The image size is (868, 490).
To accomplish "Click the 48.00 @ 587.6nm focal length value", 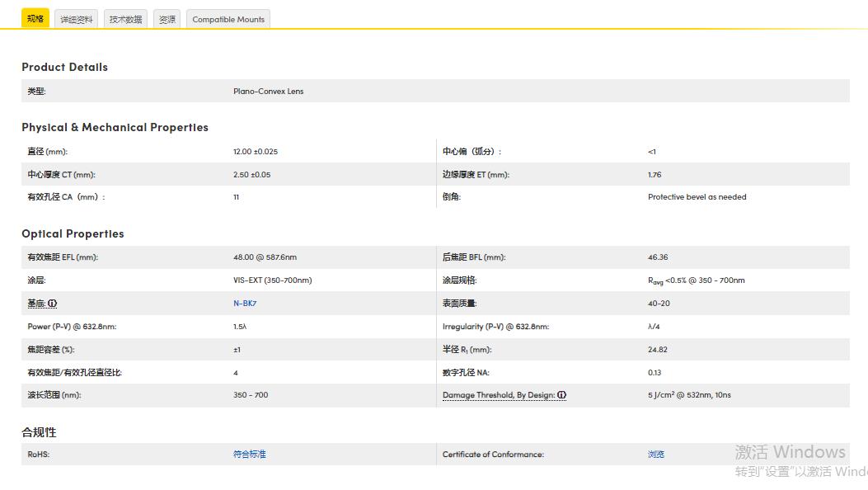I will coord(265,257).
